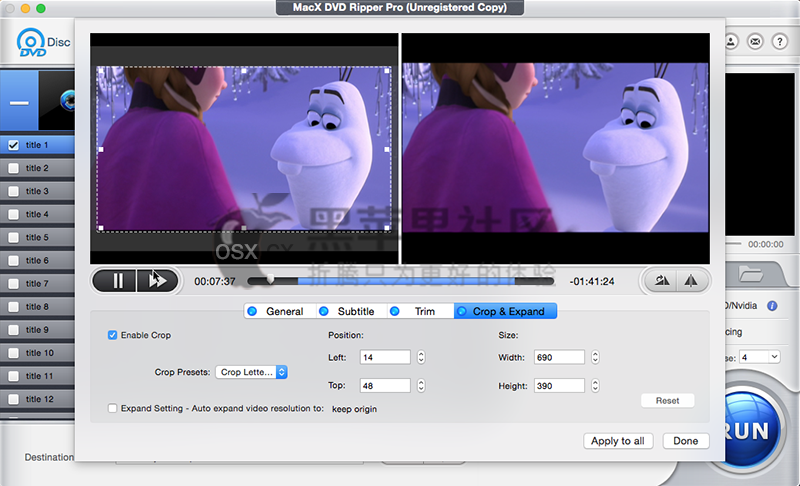
Task: Uncheck the title 1 checkbox
Action: tap(14, 145)
